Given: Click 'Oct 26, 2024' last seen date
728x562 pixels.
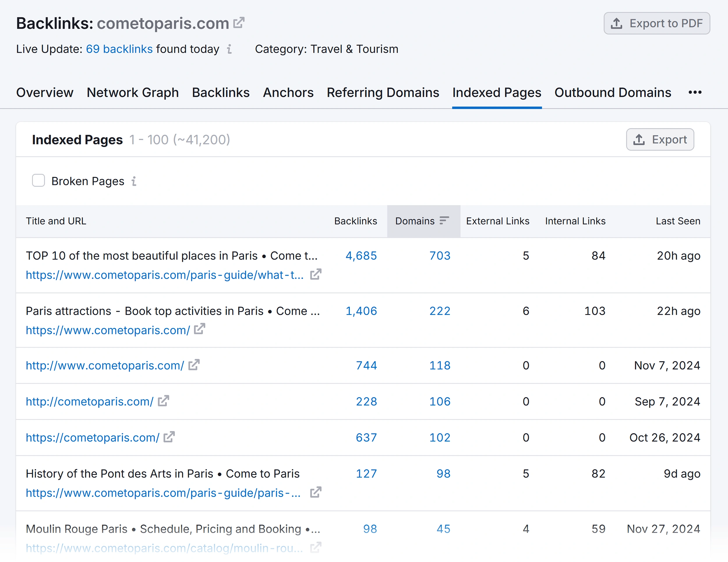Looking at the screenshot, I should [x=665, y=437].
